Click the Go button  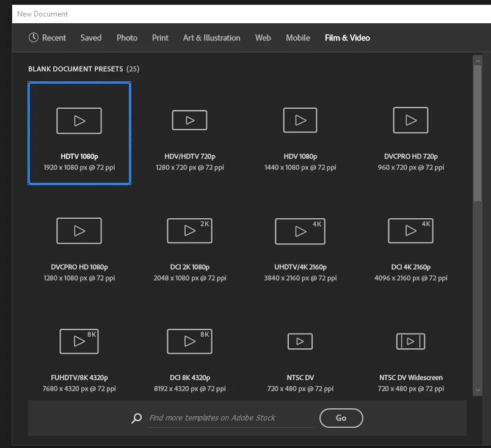[x=341, y=418]
